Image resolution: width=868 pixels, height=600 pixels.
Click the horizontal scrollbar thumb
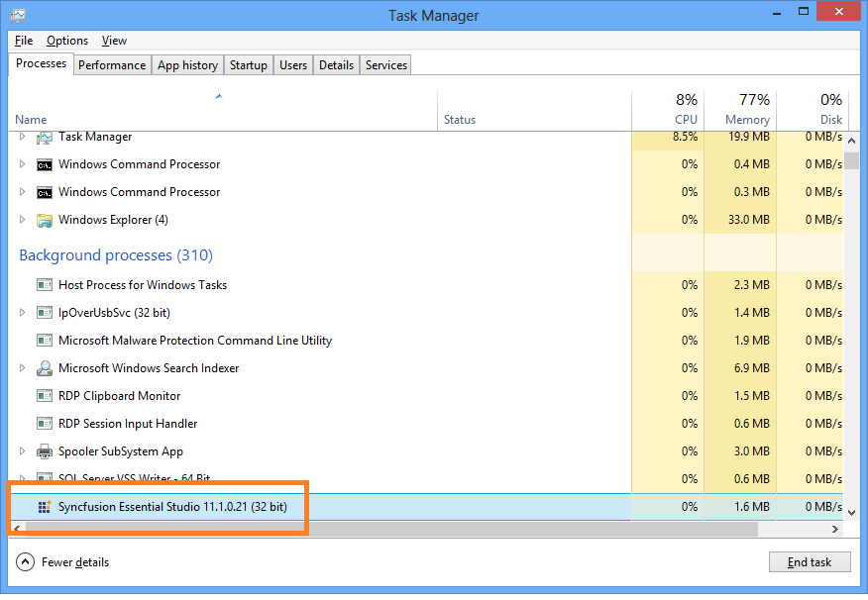[391, 530]
